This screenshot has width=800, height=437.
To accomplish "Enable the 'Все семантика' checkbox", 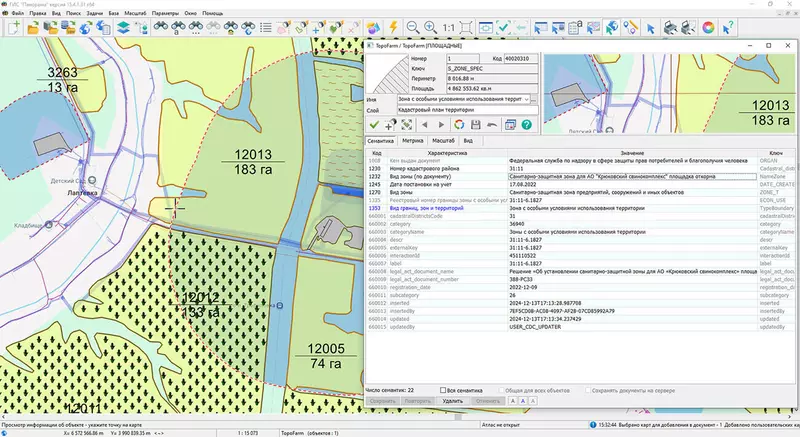I will tap(443, 389).
